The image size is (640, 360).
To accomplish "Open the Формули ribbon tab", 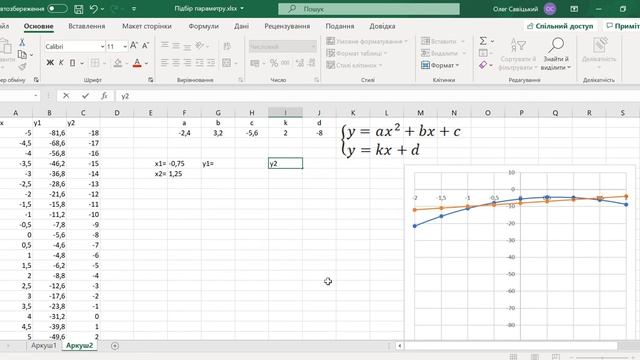I will tap(203, 26).
